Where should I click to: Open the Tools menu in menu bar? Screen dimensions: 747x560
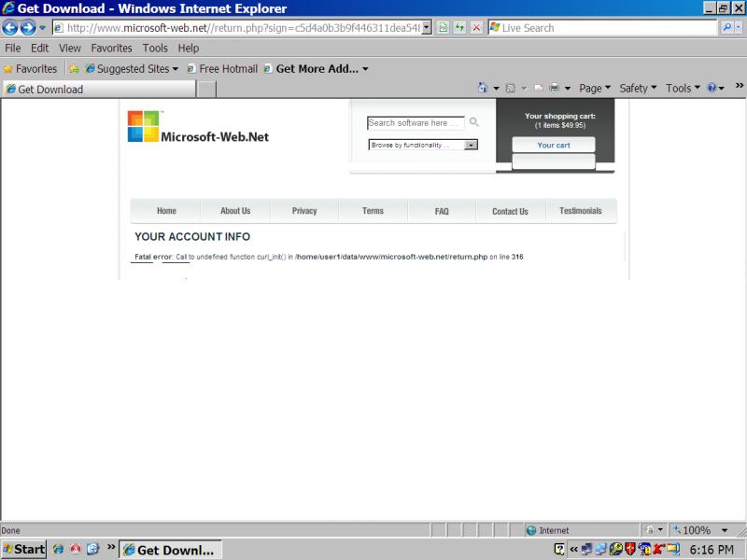pos(155,49)
